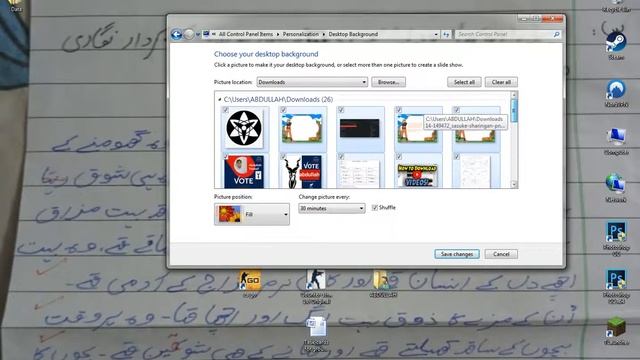Screen dimensions: 640x360
Task: Click the Control Panel icon in address bar
Action: point(206,34)
